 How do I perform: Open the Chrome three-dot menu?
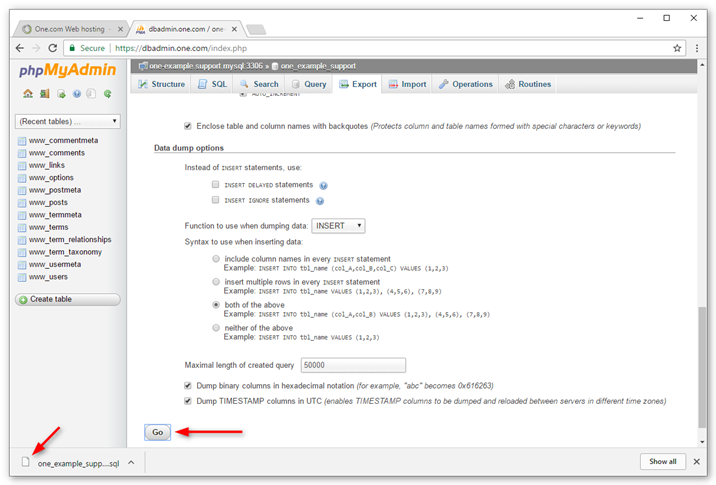click(x=697, y=48)
